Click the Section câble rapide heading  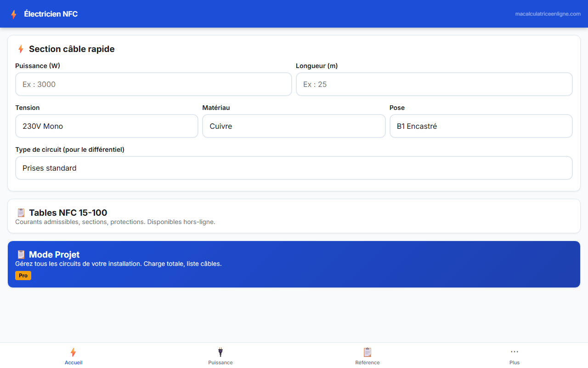click(x=72, y=49)
